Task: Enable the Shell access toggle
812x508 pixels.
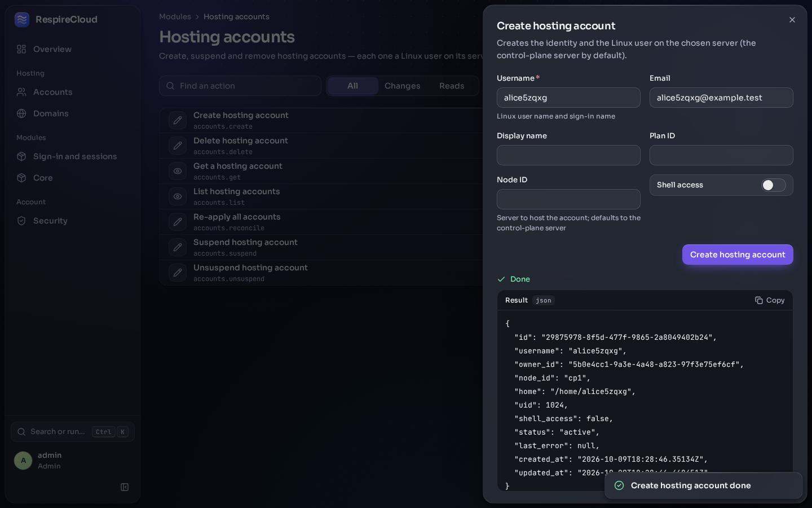Action: (773, 185)
